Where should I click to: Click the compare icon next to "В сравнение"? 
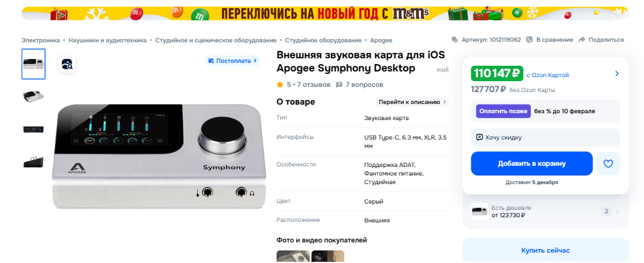pos(530,40)
